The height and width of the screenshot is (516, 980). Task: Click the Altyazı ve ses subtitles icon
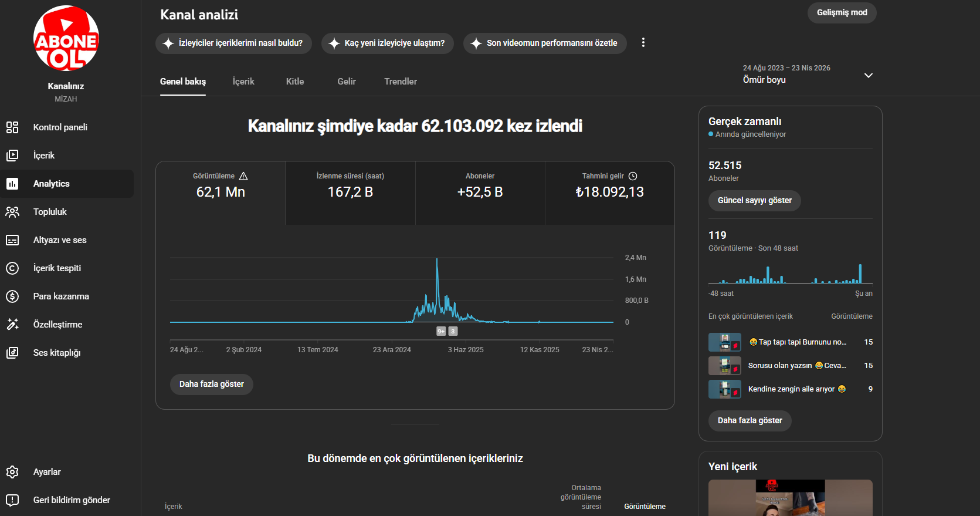[x=12, y=240]
